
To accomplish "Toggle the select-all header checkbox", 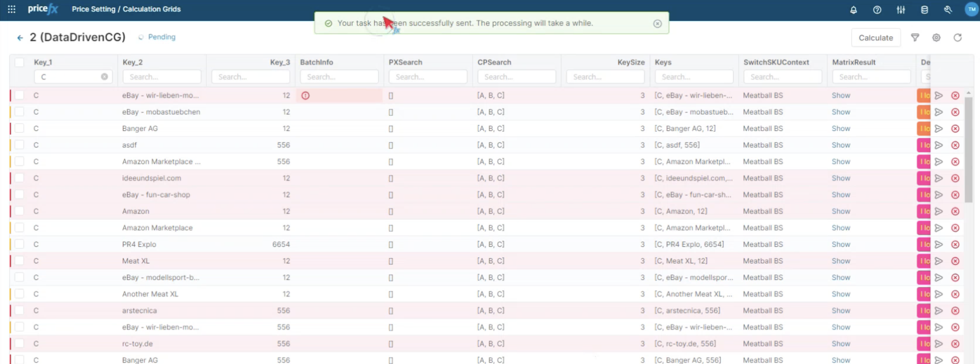I will pos(19,62).
